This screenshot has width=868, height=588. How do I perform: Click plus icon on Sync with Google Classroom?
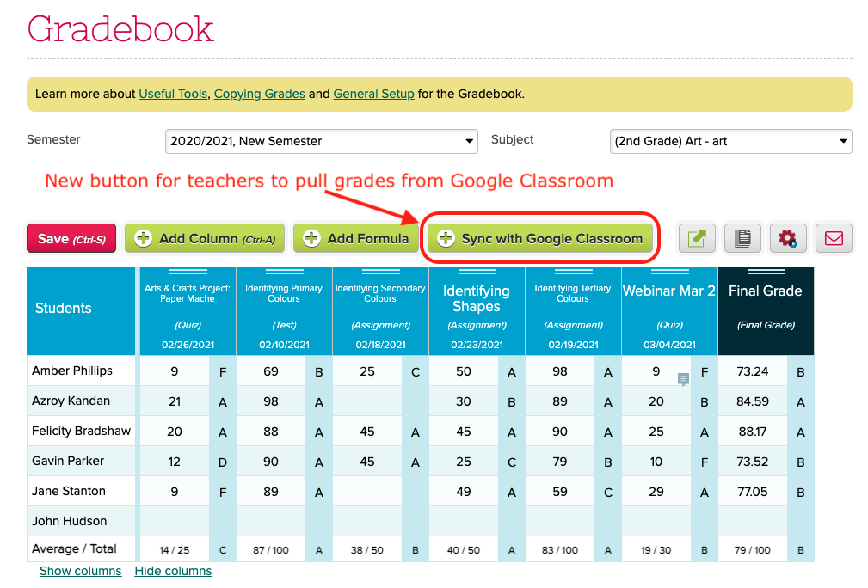click(446, 238)
